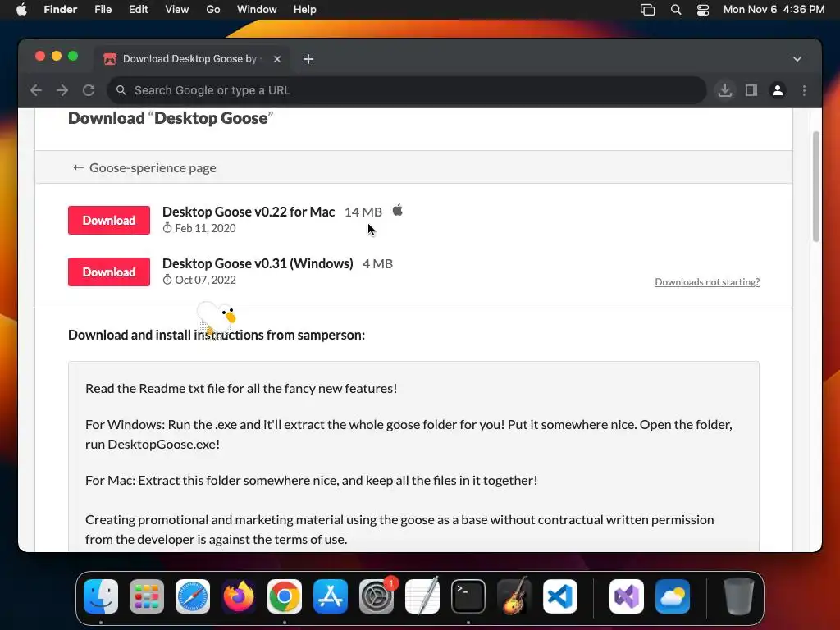
Task: Expand the tab search chevron
Action: point(797,59)
